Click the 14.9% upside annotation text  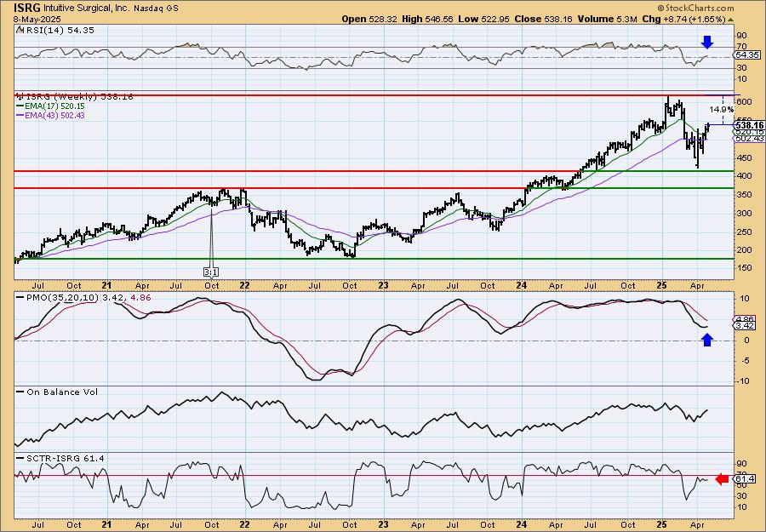point(721,110)
